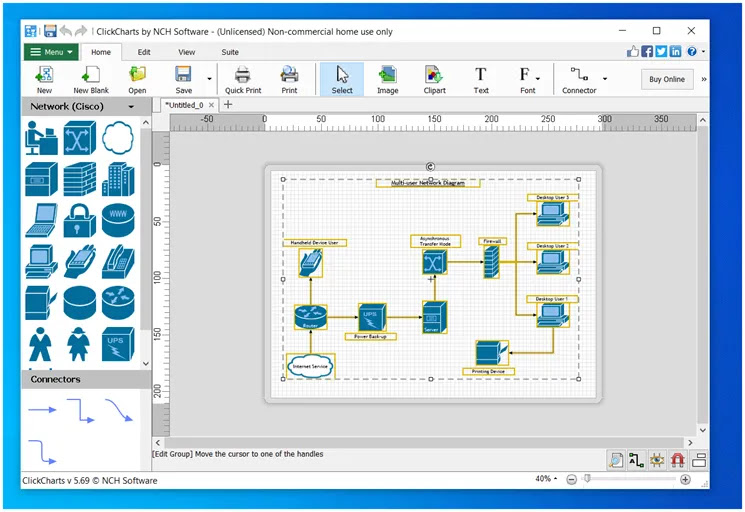
Task: Create a New Blank diagram
Action: [91, 79]
